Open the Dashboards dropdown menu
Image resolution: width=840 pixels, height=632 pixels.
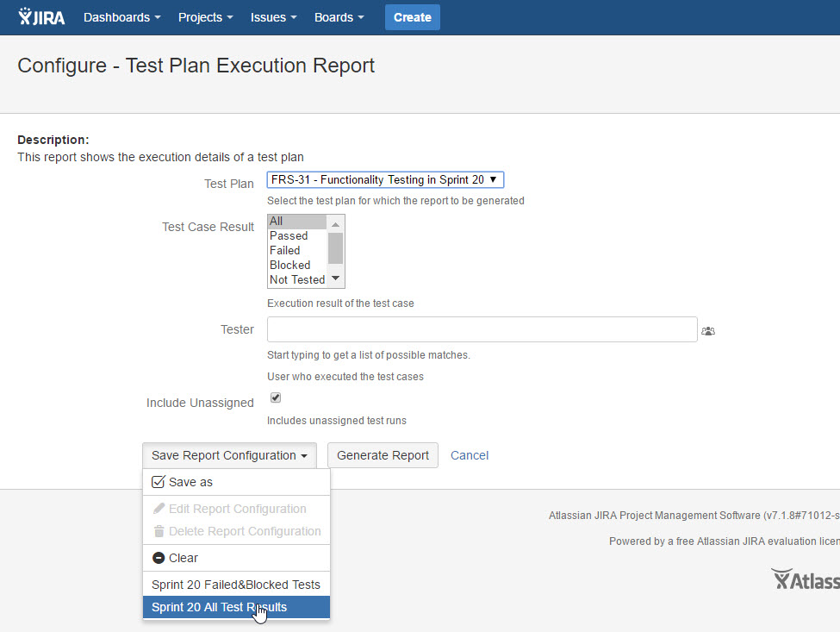pos(121,17)
